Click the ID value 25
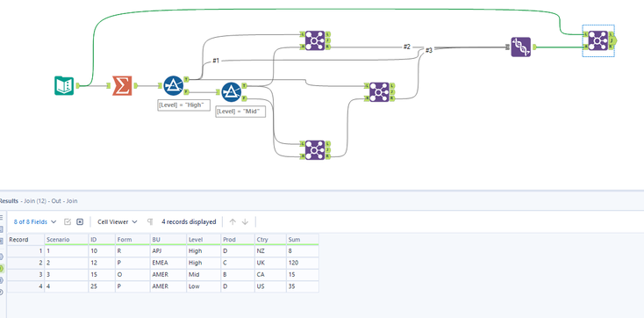Image resolution: width=644 pixels, height=318 pixels. coord(102,286)
